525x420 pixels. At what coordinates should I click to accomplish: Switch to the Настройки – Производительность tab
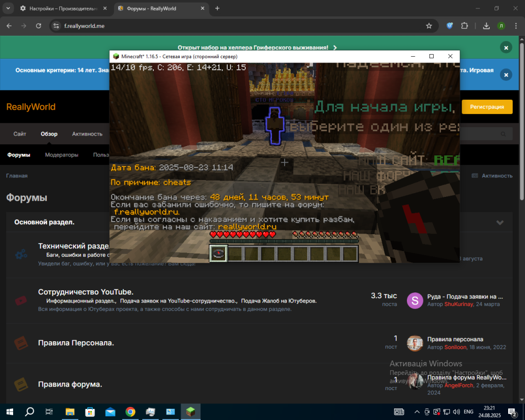click(x=64, y=8)
